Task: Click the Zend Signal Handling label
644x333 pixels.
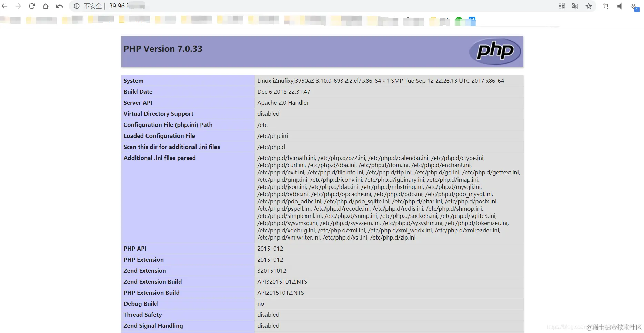Action: (x=153, y=326)
